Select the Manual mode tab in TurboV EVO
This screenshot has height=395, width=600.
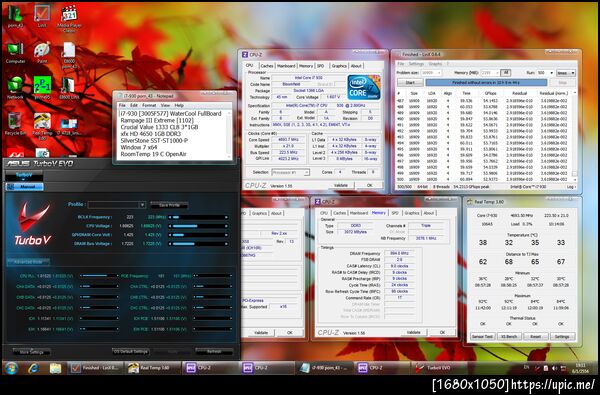[24, 187]
